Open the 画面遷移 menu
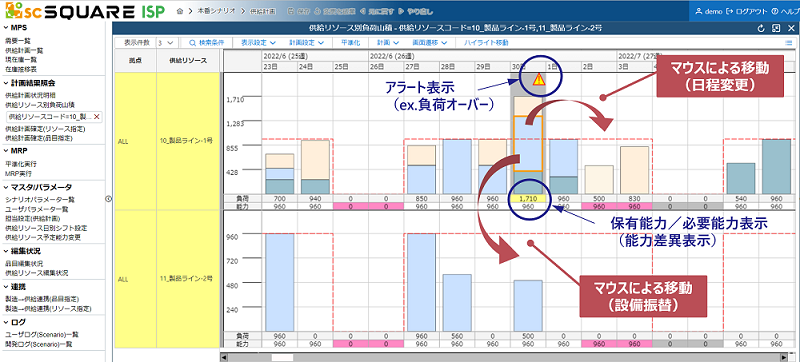Viewport: 800px width, 362px height. tap(431, 43)
